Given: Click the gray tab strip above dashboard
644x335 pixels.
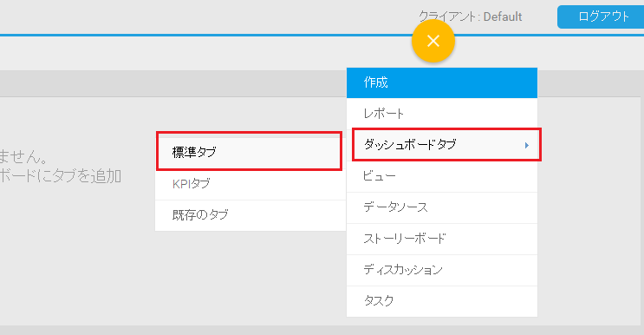Looking at the screenshot, I should coord(172,83).
